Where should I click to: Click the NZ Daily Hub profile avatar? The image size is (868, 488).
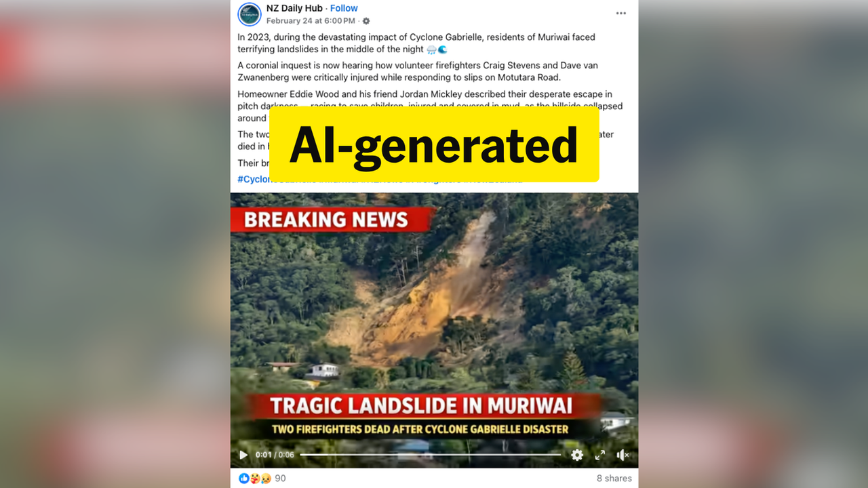(250, 14)
